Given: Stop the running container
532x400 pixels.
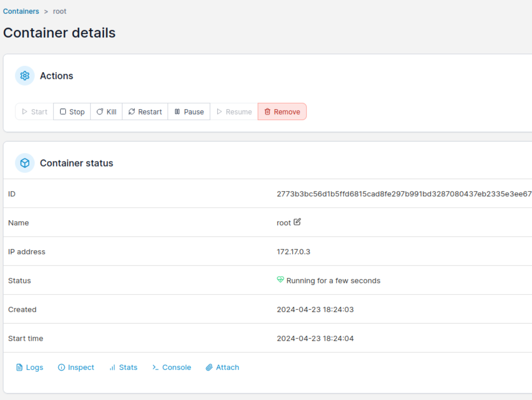Looking at the screenshot, I should tap(72, 112).
